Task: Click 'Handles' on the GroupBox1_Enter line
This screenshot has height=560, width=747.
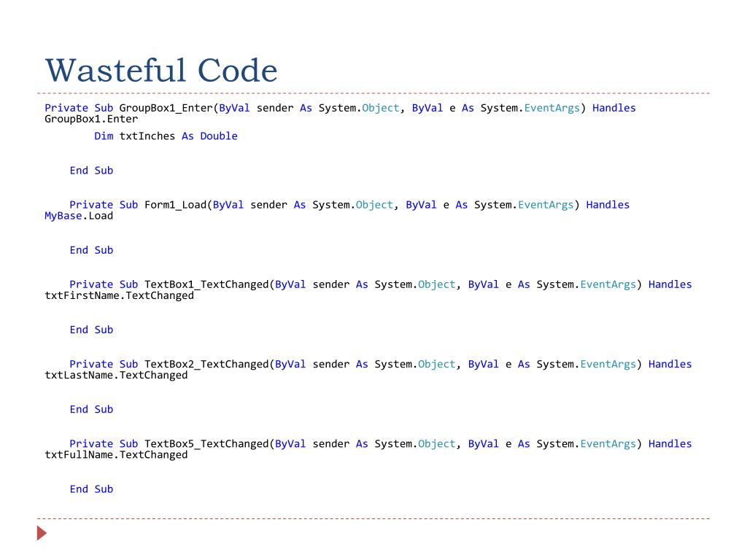Action: (x=614, y=108)
